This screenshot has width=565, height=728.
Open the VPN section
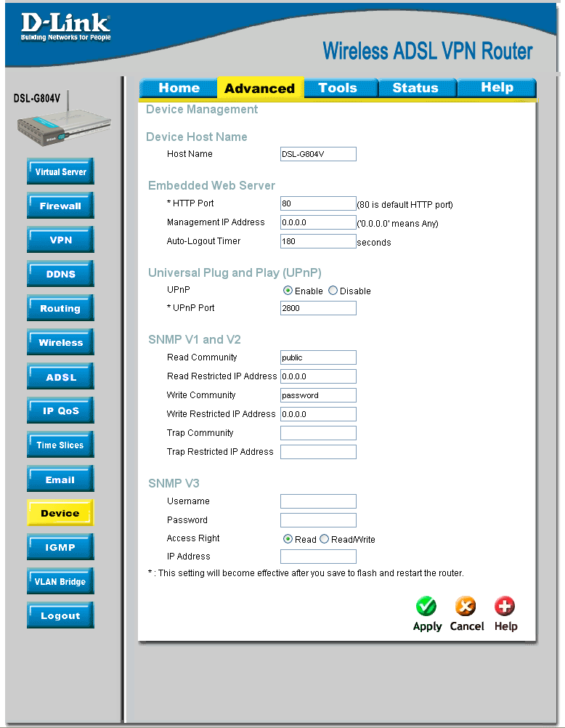[x=60, y=240]
